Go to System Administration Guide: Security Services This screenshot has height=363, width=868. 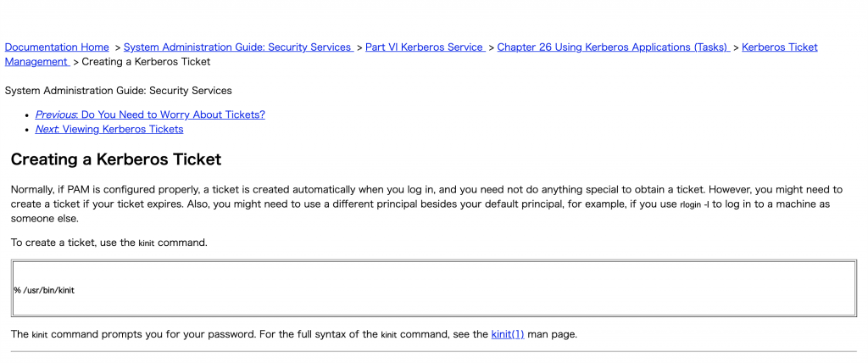[x=238, y=47]
